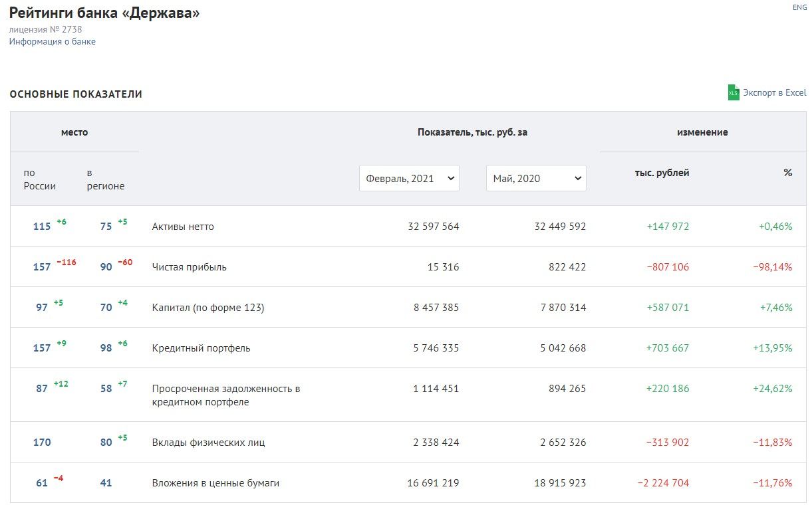The image size is (812, 511).
Task: Select the percentage +24,62%
Action: click(x=773, y=389)
